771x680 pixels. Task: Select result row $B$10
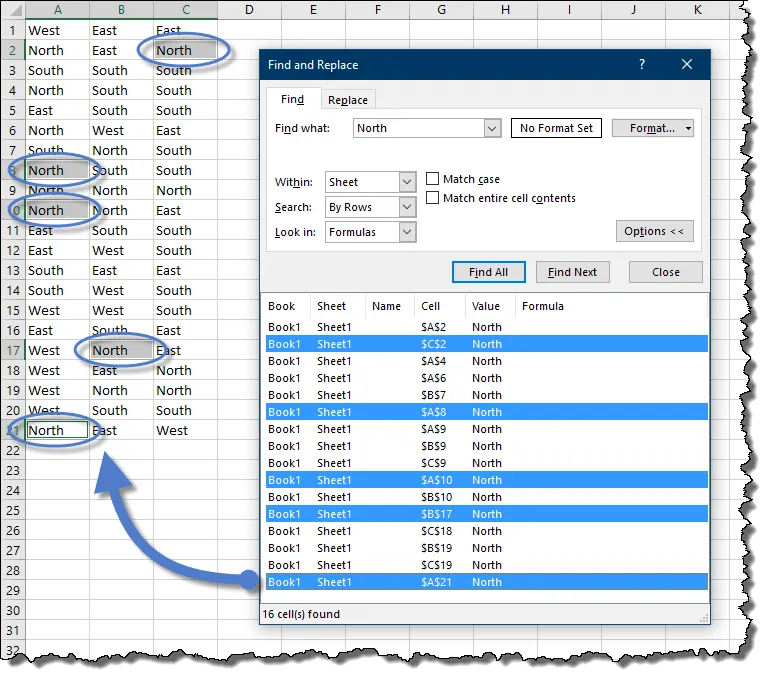click(x=486, y=497)
